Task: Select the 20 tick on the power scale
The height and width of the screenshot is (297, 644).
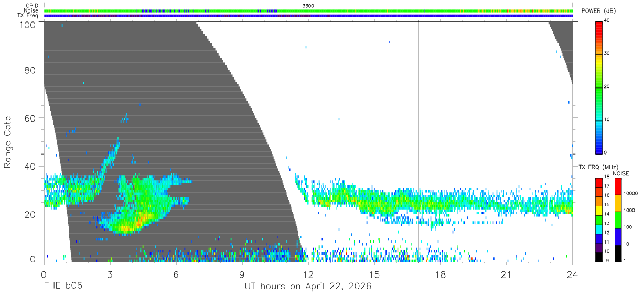Action: (x=607, y=86)
